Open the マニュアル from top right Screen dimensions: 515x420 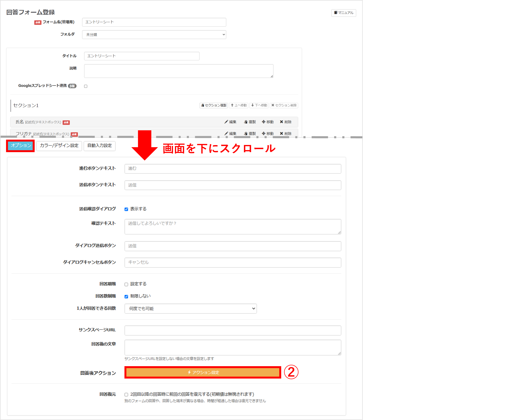click(344, 13)
